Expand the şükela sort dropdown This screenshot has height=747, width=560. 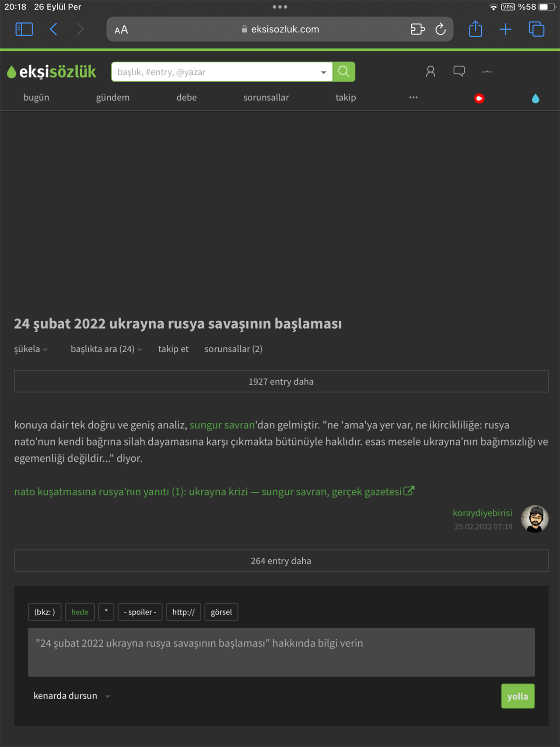31,349
